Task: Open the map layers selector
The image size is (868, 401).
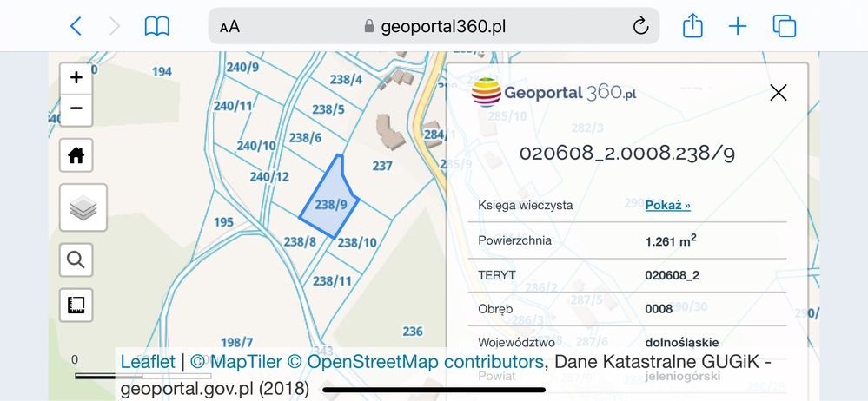Action: point(83,208)
